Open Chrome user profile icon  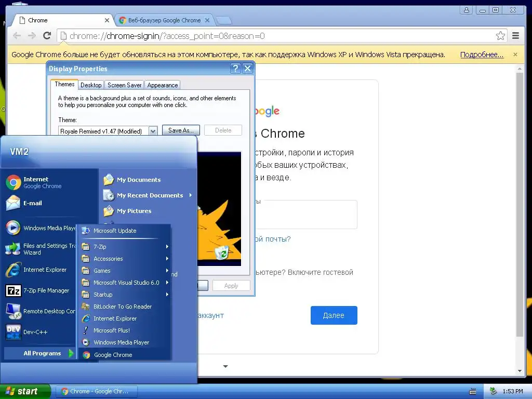467,10
